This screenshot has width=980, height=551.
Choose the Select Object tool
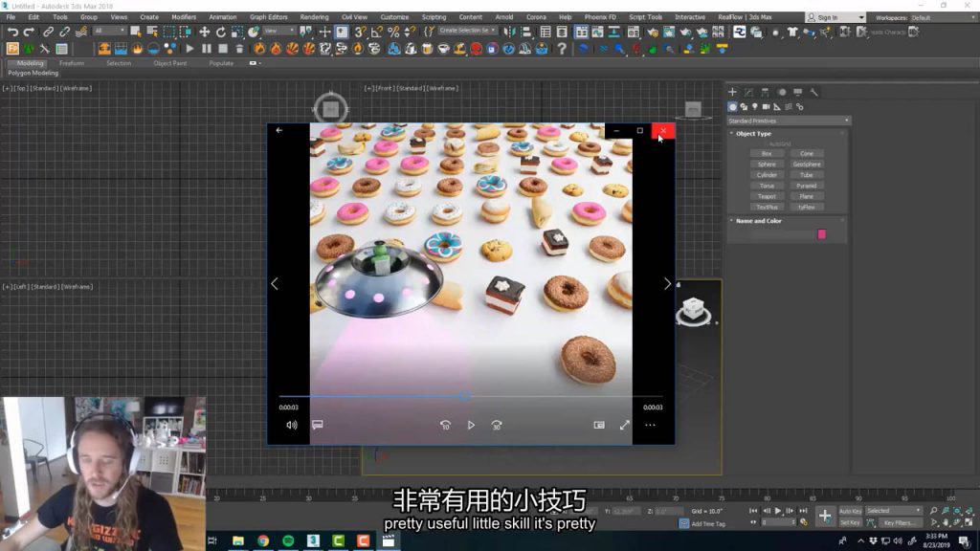[x=135, y=32]
